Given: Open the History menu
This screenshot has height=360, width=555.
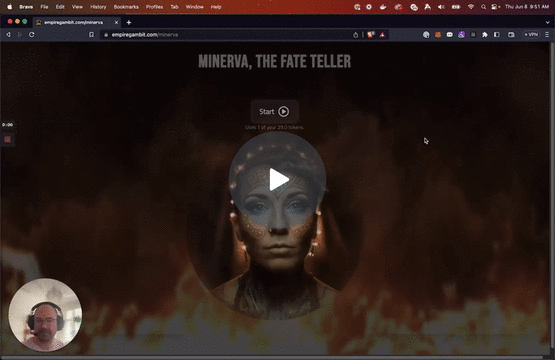Looking at the screenshot, I should click(x=98, y=7).
